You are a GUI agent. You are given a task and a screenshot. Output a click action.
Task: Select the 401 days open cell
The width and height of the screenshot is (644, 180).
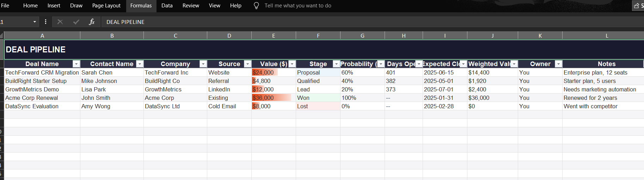(x=404, y=72)
